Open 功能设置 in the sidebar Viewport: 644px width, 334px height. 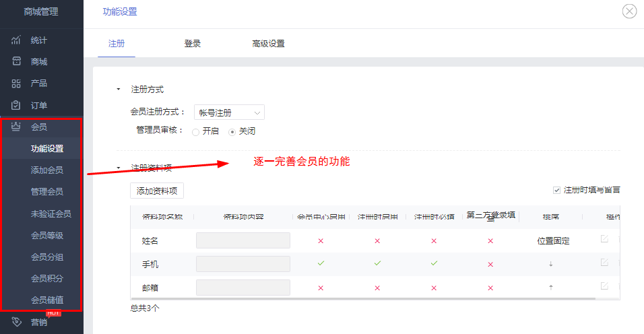click(47, 149)
